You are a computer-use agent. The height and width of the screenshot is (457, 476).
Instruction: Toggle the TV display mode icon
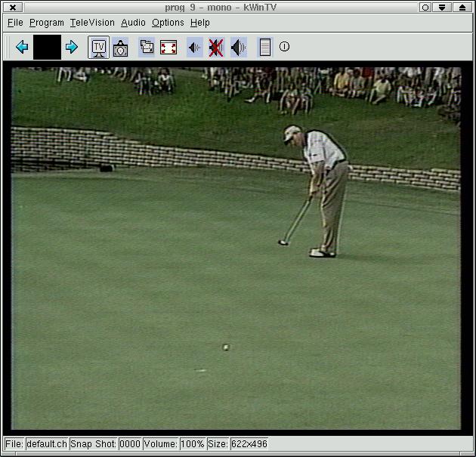[98, 48]
